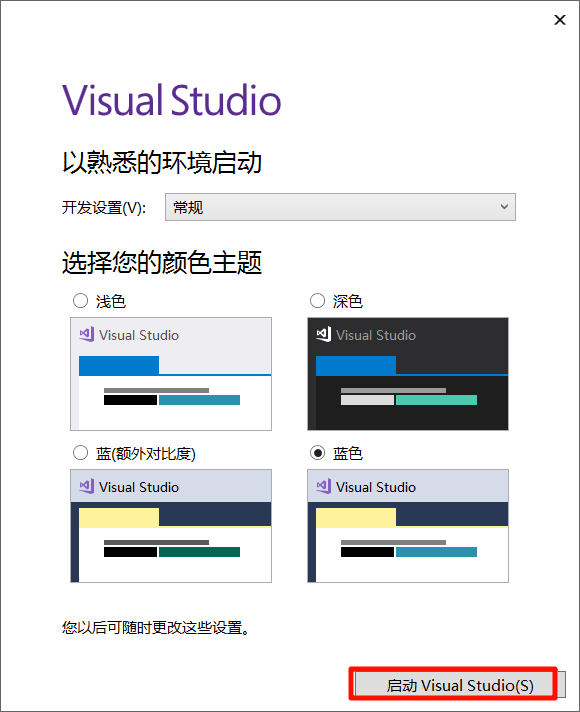
Task: Click the blue extra contrast preview thumbnail
Action: pyautogui.click(x=171, y=526)
